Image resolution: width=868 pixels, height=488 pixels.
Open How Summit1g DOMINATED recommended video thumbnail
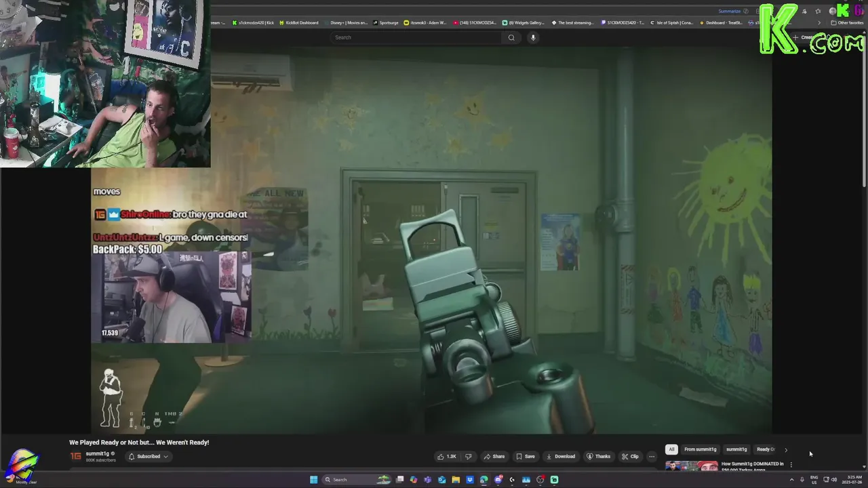(691, 466)
